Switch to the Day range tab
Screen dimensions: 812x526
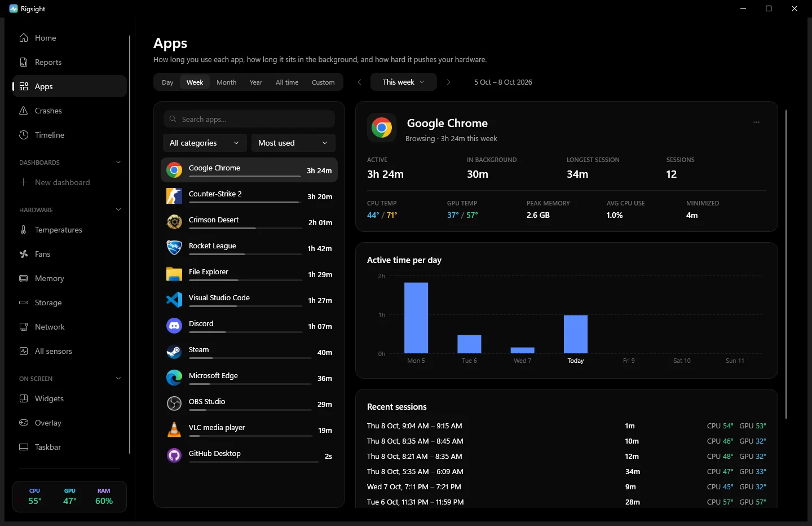click(167, 82)
